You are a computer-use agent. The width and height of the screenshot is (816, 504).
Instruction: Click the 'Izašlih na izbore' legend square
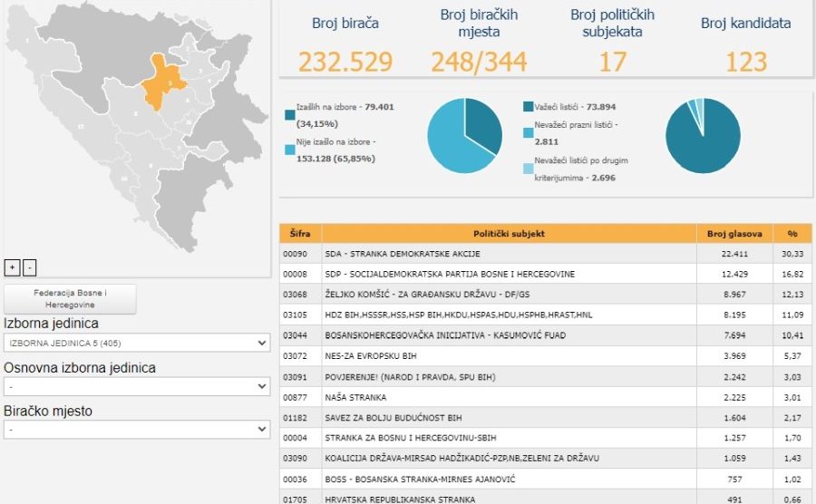coord(289,114)
